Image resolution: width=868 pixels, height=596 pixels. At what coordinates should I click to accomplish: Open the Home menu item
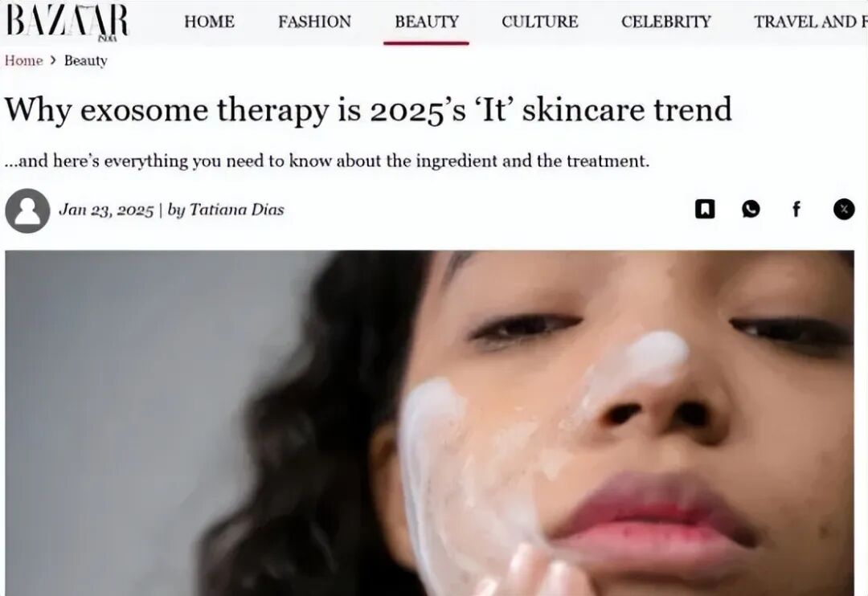click(209, 22)
